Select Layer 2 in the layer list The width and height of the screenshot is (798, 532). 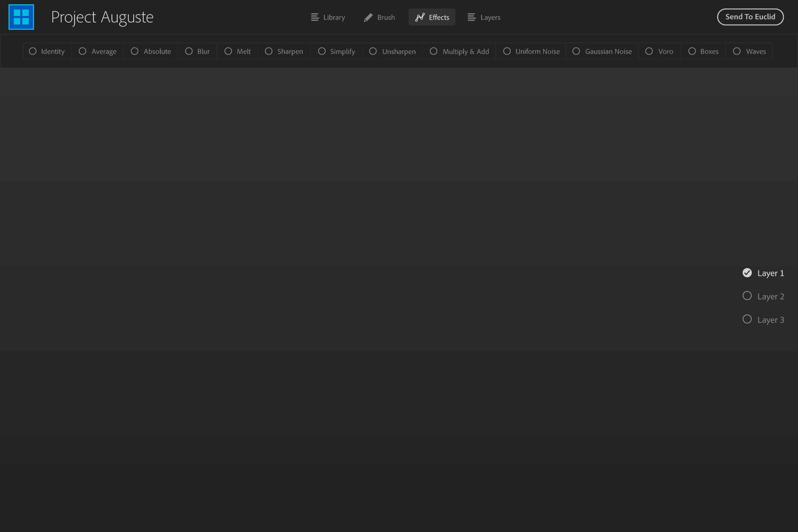763,296
